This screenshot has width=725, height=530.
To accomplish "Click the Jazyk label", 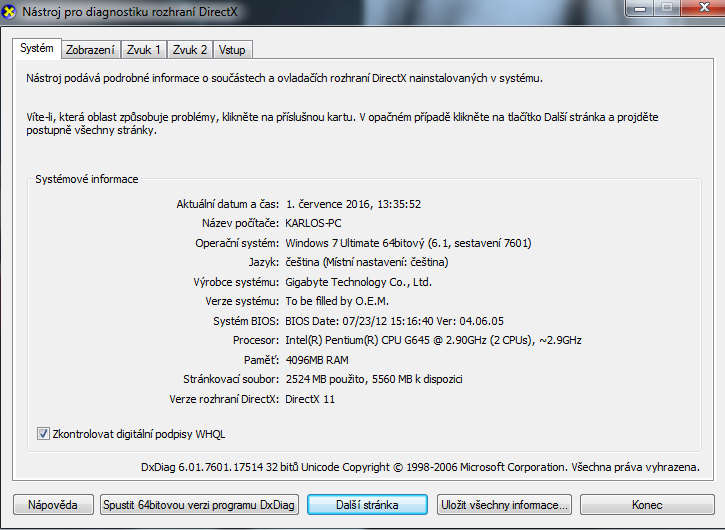I will [264, 262].
